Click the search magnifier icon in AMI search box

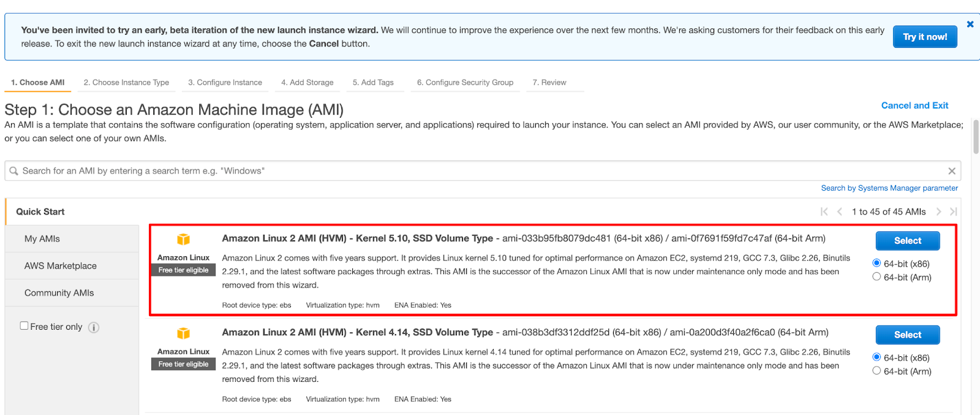pyautogui.click(x=13, y=171)
